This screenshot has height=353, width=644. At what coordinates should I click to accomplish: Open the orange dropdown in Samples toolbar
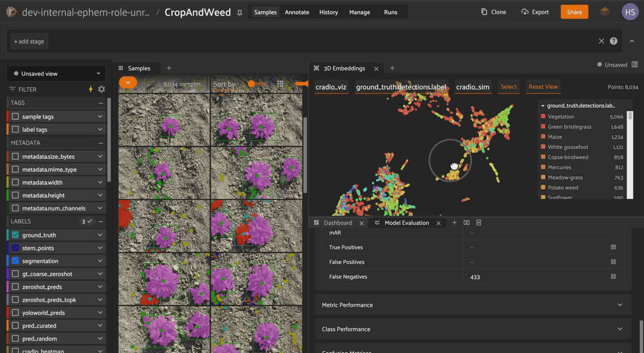click(128, 83)
